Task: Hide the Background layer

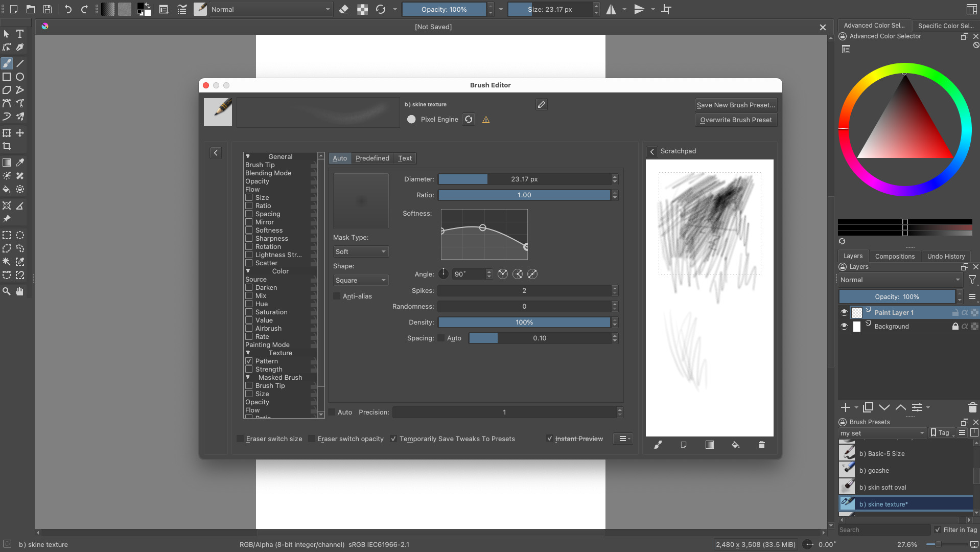Action: click(844, 327)
